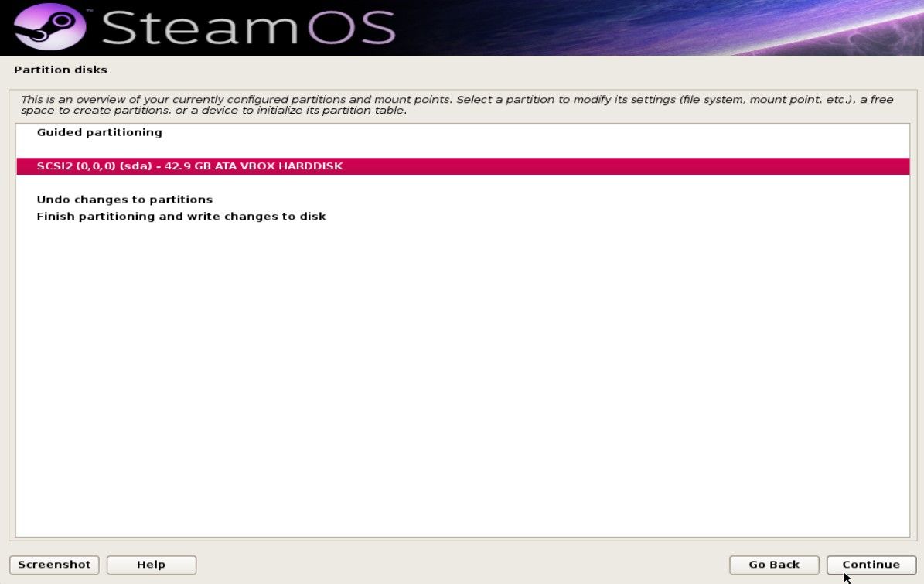Take a screenshot using the Screenshot button
The height and width of the screenshot is (584, 924).
click(54, 565)
